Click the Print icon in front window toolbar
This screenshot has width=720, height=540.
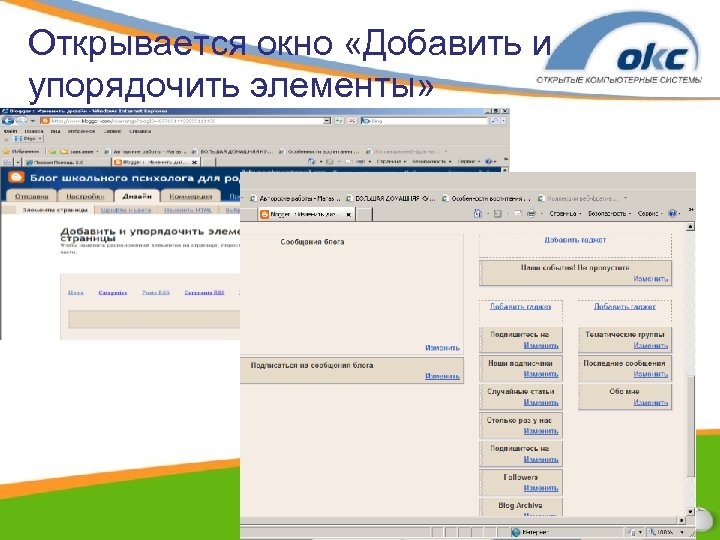(x=531, y=214)
